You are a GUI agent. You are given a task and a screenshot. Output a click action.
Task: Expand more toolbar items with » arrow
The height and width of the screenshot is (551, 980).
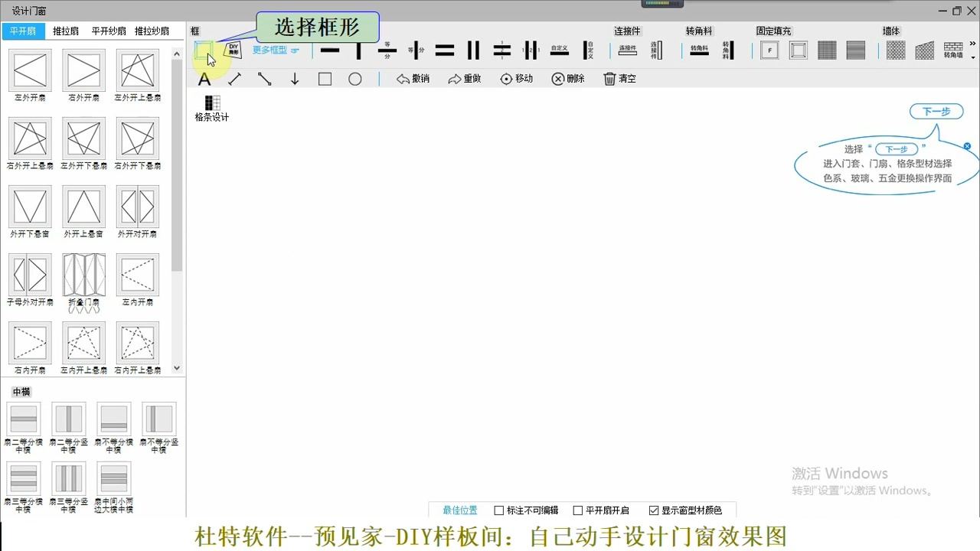(x=973, y=44)
